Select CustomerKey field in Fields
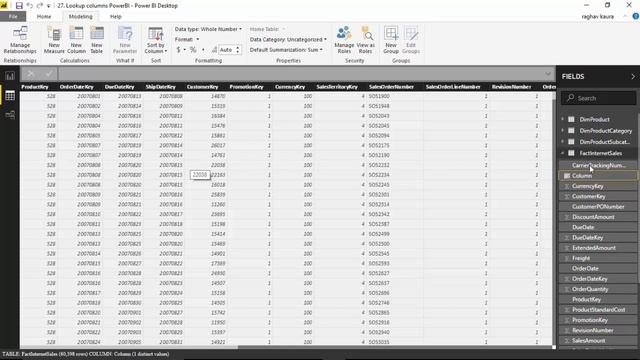The image size is (640, 360). click(598, 196)
